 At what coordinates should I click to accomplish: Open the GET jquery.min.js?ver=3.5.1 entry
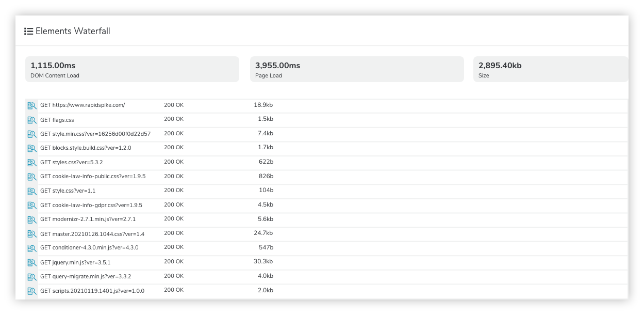pyautogui.click(x=75, y=262)
